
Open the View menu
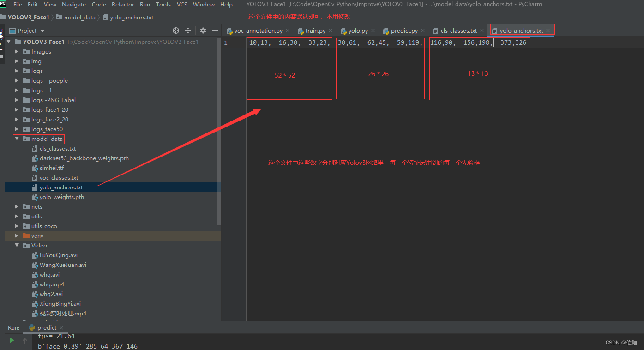[x=50, y=4]
